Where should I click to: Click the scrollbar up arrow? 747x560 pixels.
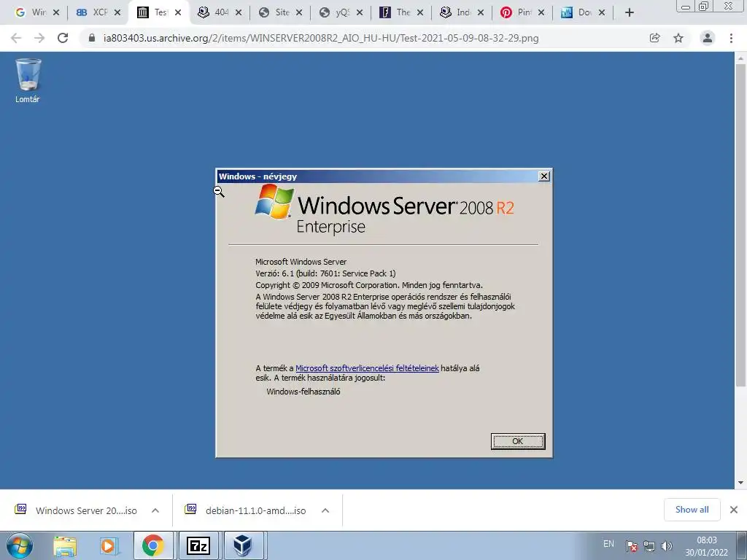click(740, 58)
